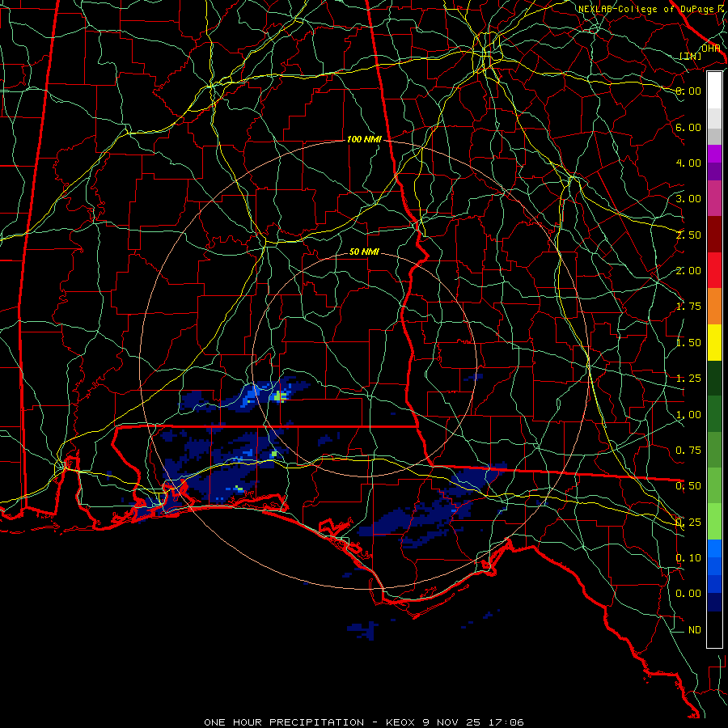Select the pink legend swatch beside 3.00

point(714,198)
